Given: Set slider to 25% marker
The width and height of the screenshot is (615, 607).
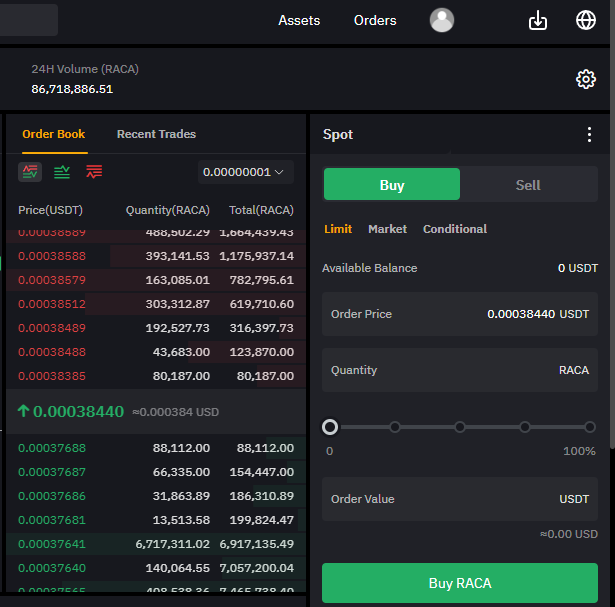Looking at the screenshot, I should pyautogui.click(x=395, y=427).
